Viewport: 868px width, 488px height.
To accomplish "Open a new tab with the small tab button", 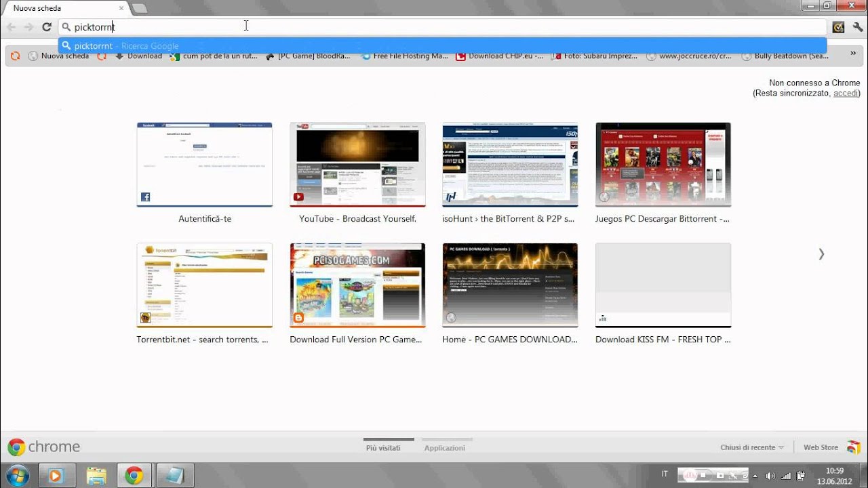I will [139, 8].
